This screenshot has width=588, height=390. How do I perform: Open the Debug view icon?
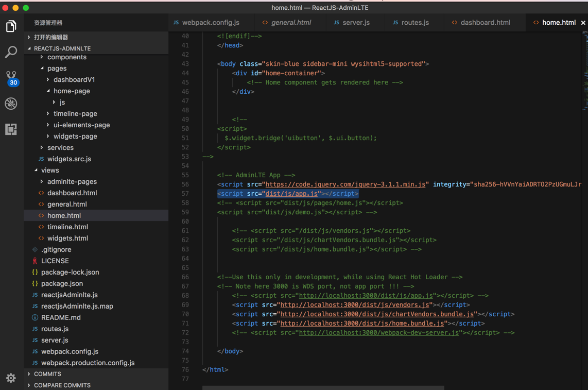point(11,104)
